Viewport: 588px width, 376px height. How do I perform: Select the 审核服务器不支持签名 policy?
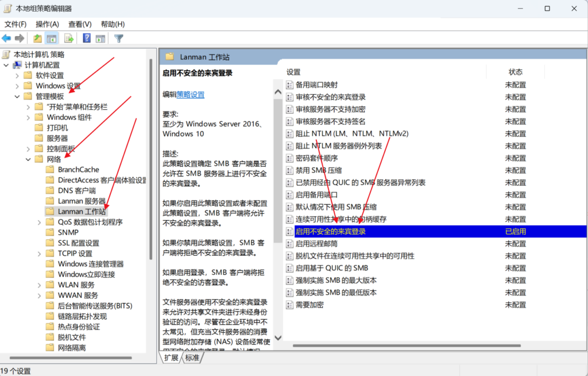click(x=330, y=122)
